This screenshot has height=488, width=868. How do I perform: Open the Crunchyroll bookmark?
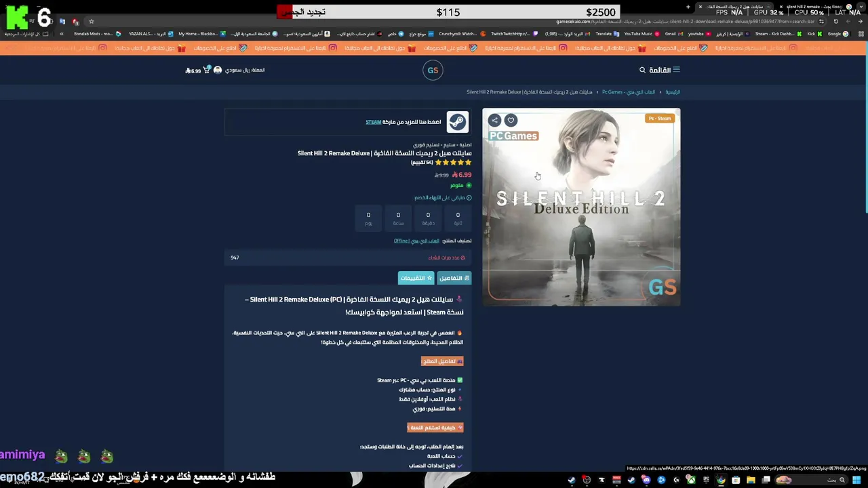point(460,34)
